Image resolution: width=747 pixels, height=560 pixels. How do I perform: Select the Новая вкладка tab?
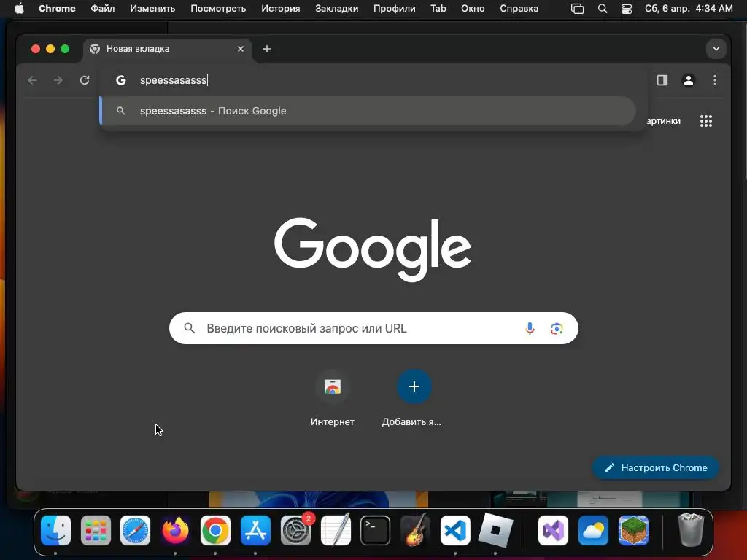(168, 49)
